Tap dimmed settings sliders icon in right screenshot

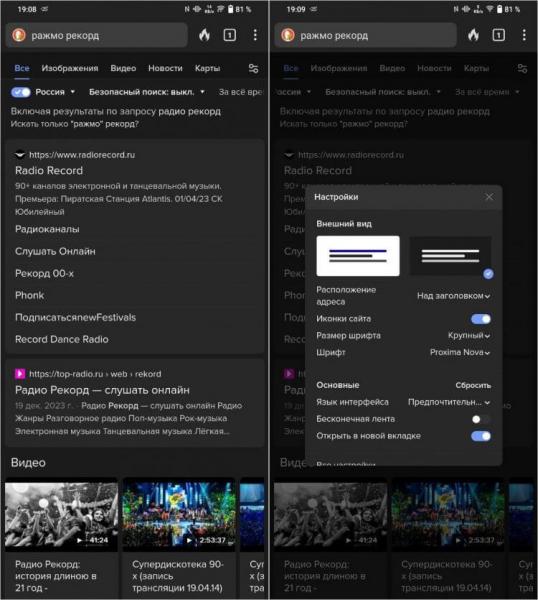click(x=522, y=68)
